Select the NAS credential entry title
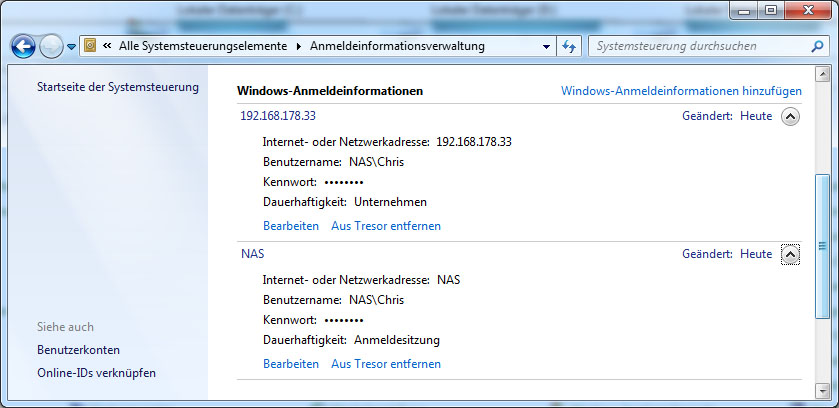 click(x=253, y=253)
